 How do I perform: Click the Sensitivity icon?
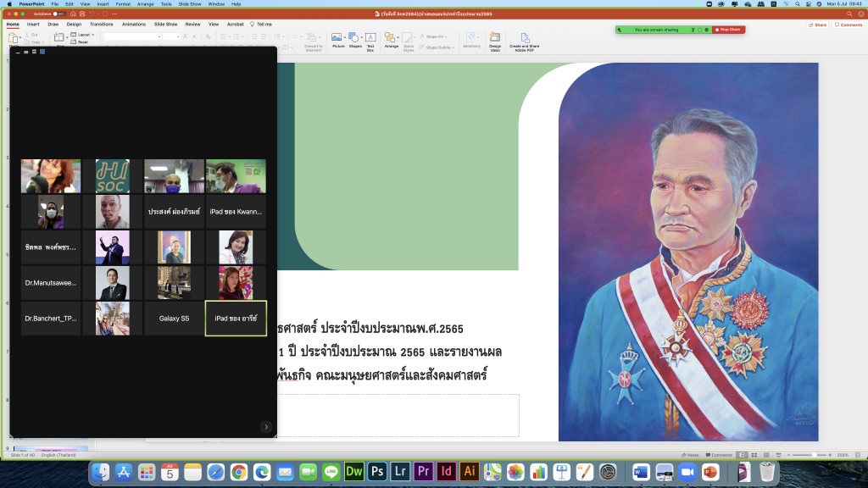point(471,37)
